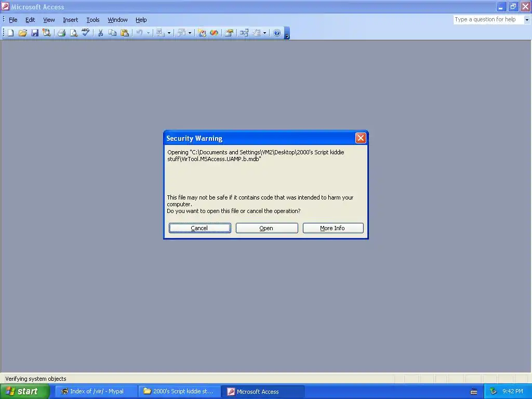Click the keyboard icon in system tray

click(474, 392)
